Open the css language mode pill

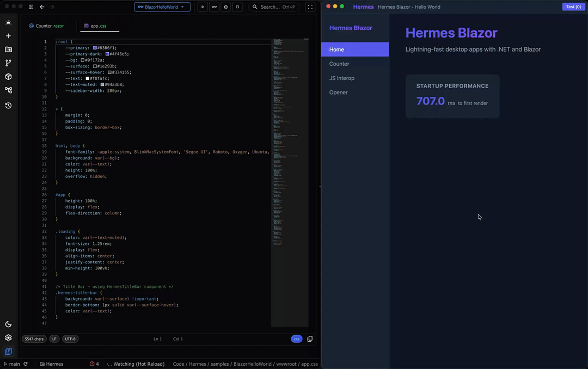297,339
